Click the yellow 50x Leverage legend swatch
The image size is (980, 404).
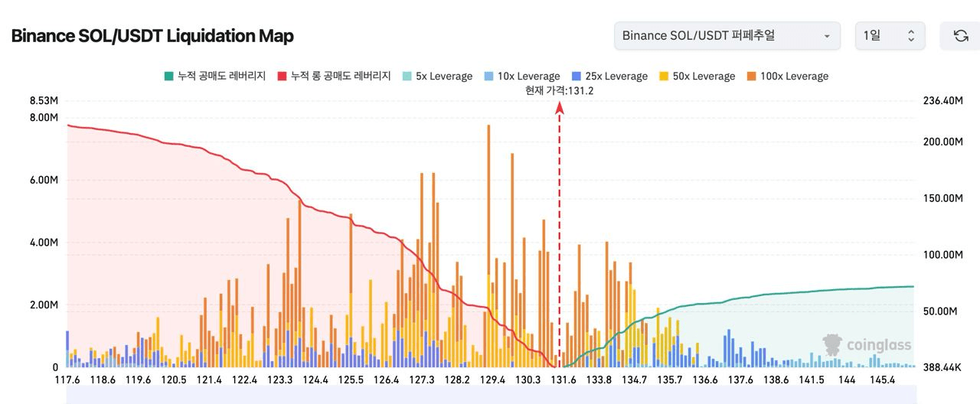coord(664,76)
